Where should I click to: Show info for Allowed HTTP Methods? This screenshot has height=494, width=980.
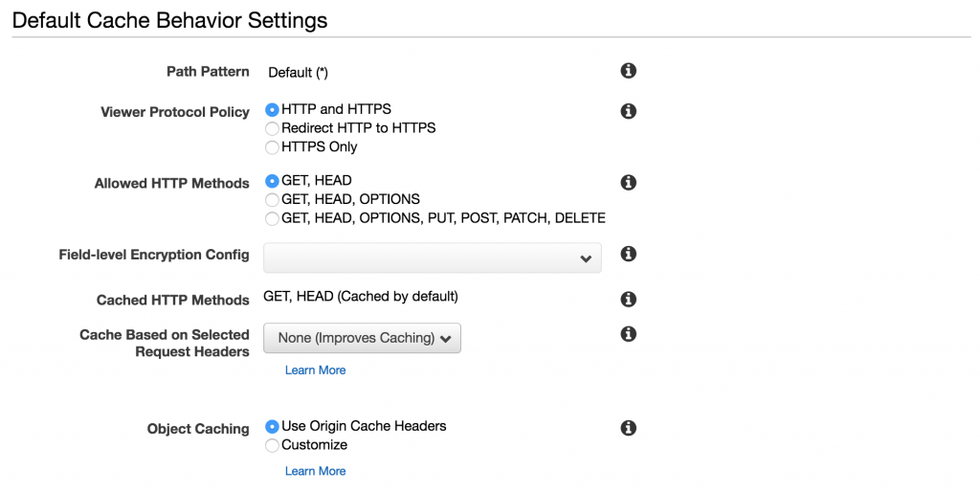pos(629,182)
